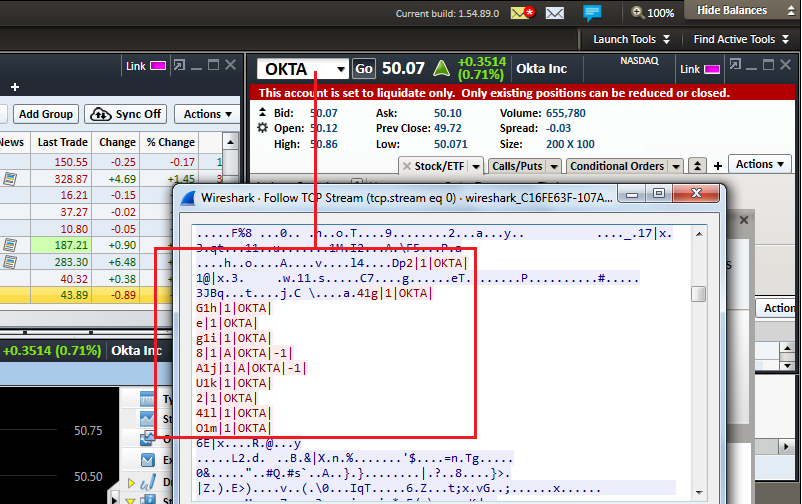The width and height of the screenshot is (802, 504).
Task: Close the Stock/ETF tab with its X
Action: [x=407, y=166]
